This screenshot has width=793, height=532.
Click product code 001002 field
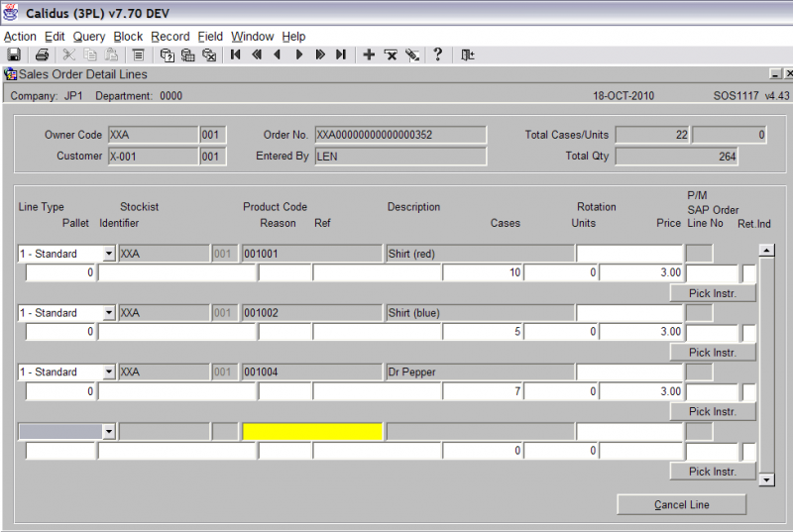pos(312,313)
